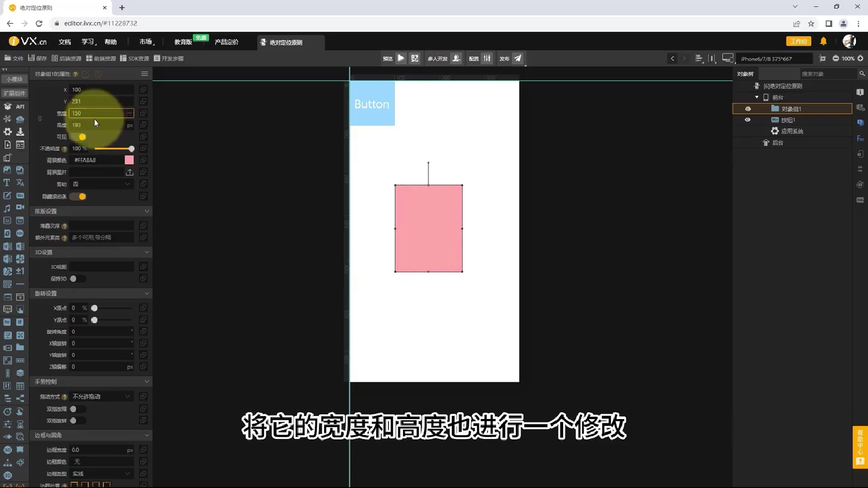Open the 产品定价 menu item
The image size is (868, 488).
pyautogui.click(x=227, y=42)
